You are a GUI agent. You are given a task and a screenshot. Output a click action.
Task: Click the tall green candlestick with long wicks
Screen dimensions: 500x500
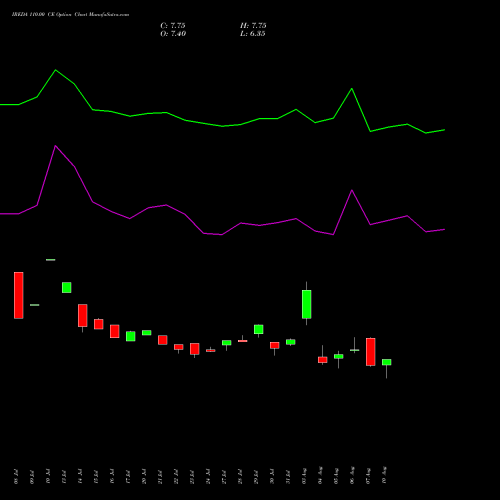[307, 304]
